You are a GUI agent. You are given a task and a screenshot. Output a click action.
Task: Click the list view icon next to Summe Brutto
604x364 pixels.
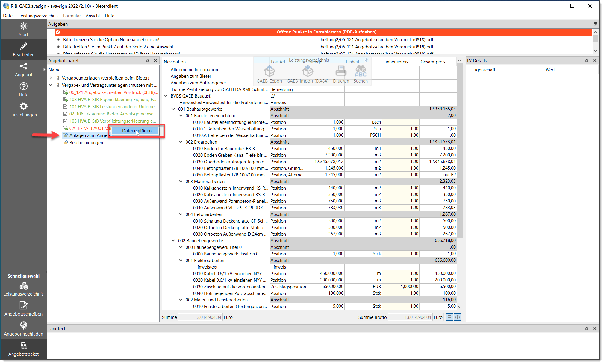coord(449,317)
